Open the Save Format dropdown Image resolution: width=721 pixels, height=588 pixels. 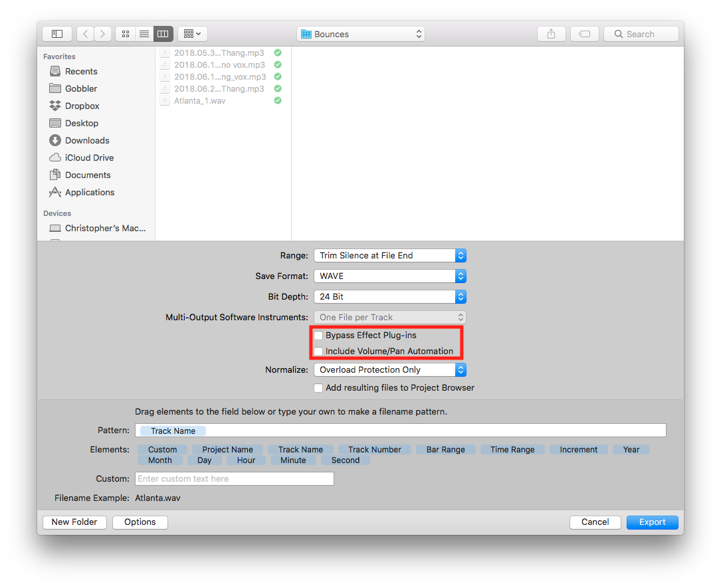[x=390, y=276]
